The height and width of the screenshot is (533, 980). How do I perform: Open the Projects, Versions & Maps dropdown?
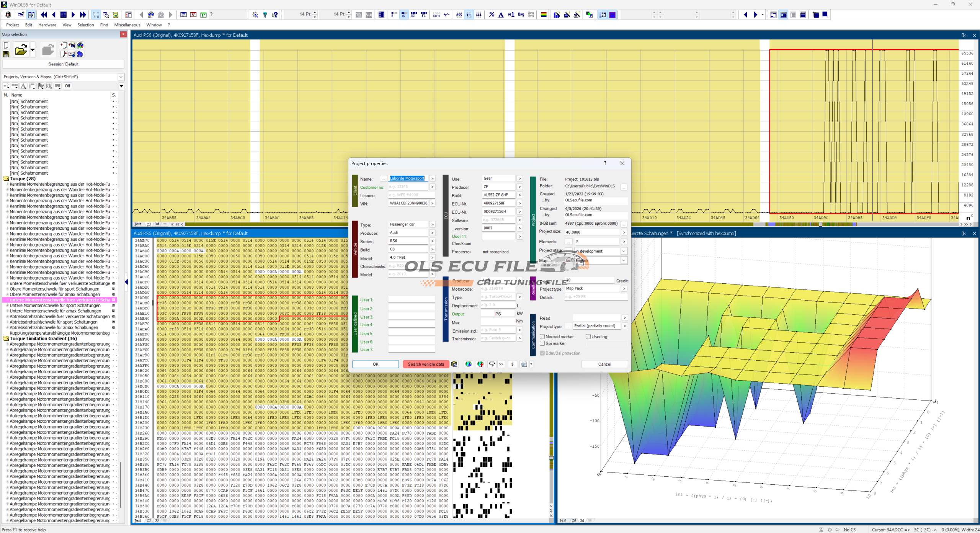click(x=121, y=77)
